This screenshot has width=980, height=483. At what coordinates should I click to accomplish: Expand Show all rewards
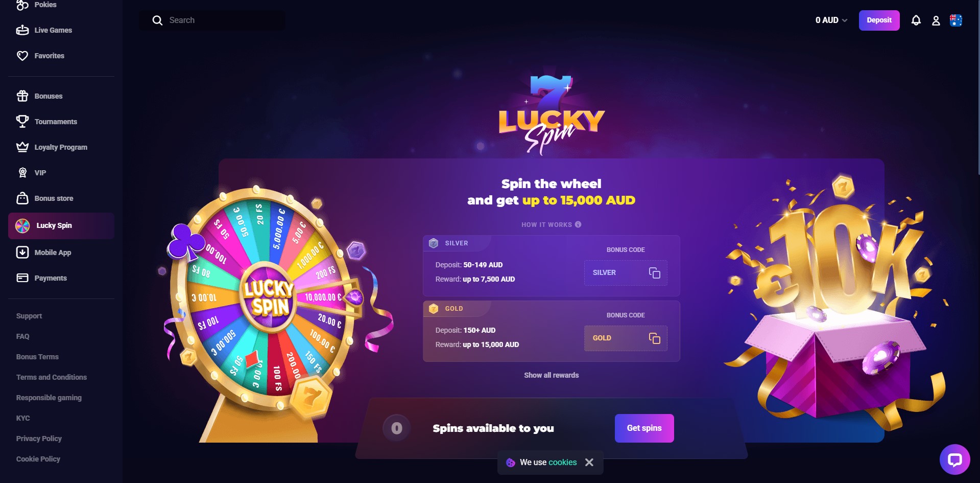point(552,375)
